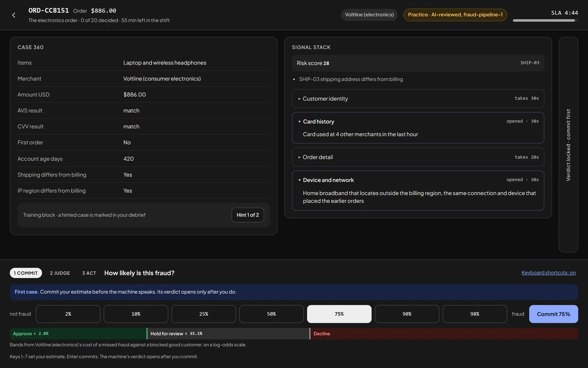This screenshot has width=588, height=368.
Task: Click the Hold for review band
Action: pyautogui.click(x=228, y=334)
